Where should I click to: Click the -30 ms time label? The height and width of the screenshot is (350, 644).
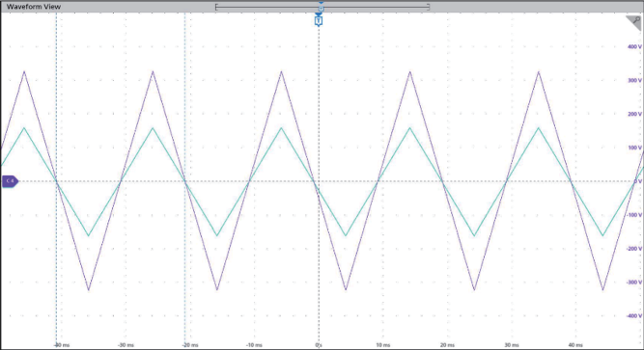tap(126, 345)
